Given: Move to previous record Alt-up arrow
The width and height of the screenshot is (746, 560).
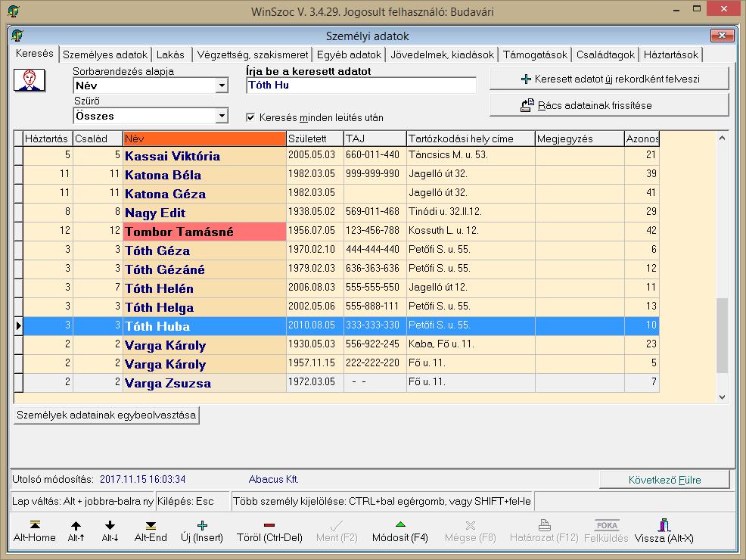Looking at the screenshot, I should (76, 531).
